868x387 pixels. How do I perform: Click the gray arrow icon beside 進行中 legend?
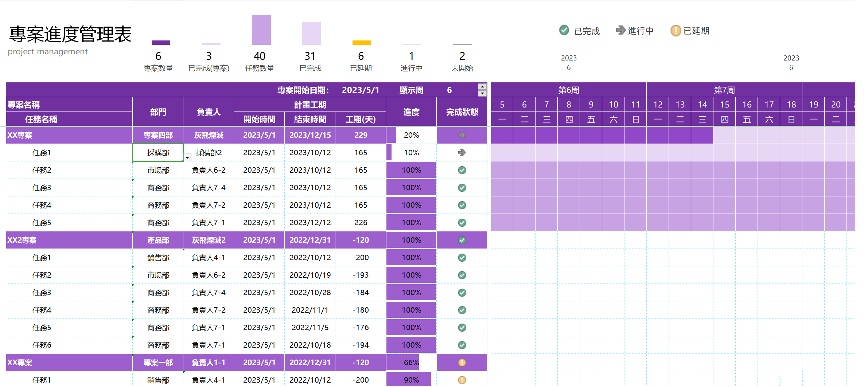(x=620, y=30)
